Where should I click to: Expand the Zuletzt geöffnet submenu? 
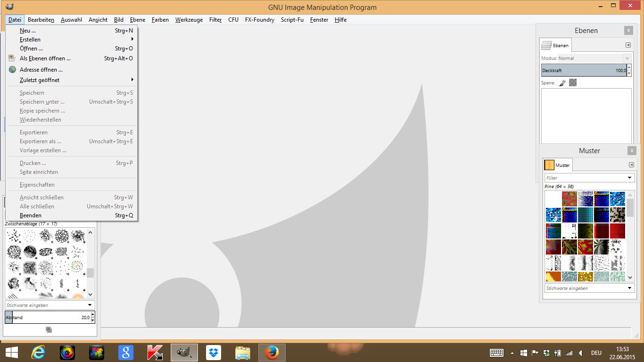click(x=72, y=80)
